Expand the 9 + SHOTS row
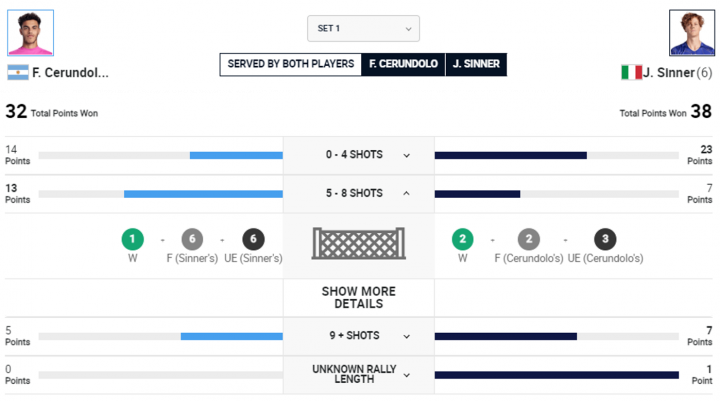The image size is (720, 401). point(359,336)
